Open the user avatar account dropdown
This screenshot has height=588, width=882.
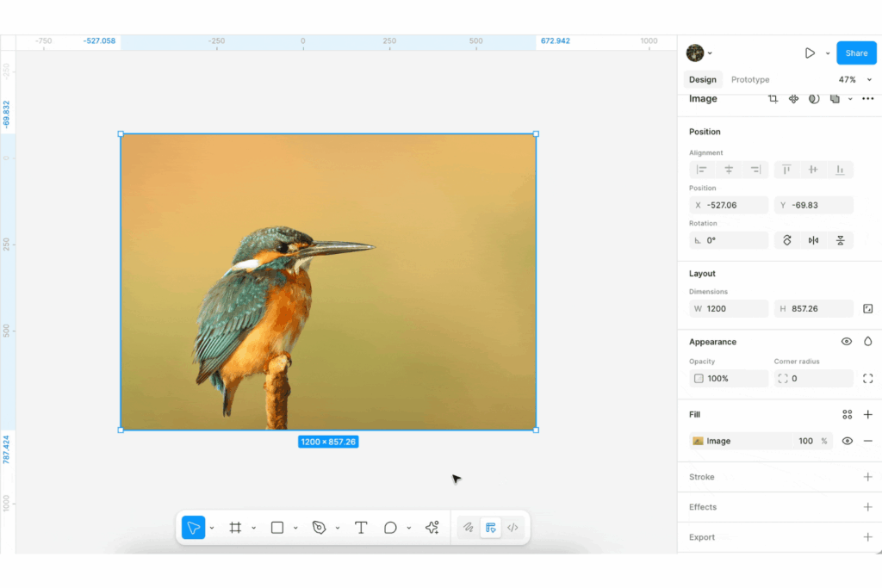click(x=699, y=53)
